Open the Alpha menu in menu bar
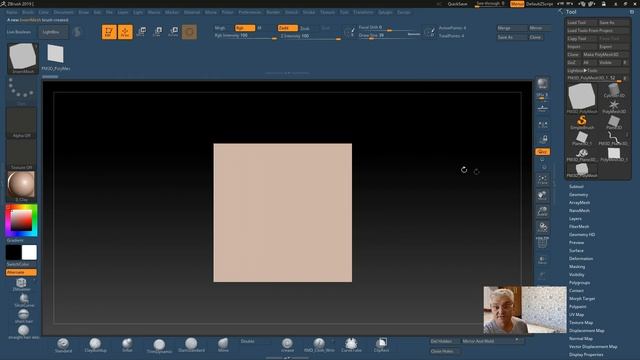The height and width of the screenshot is (360, 640). pos(12,12)
